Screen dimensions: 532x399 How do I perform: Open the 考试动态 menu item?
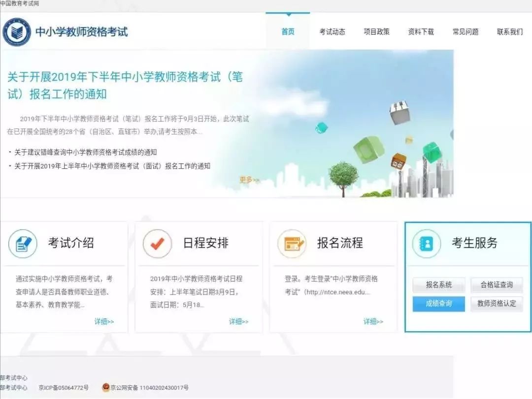point(332,32)
